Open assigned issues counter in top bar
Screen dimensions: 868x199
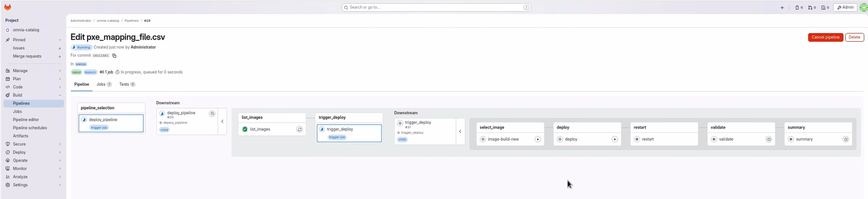799,7
